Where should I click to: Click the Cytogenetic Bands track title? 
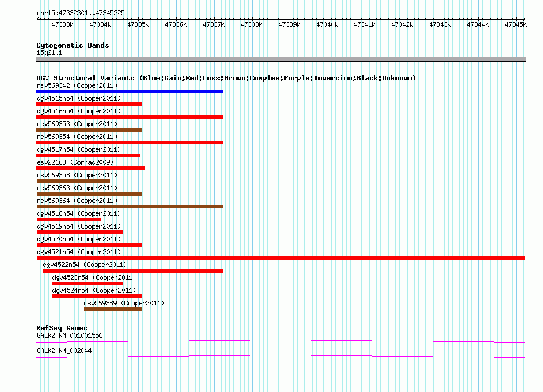coord(73,45)
